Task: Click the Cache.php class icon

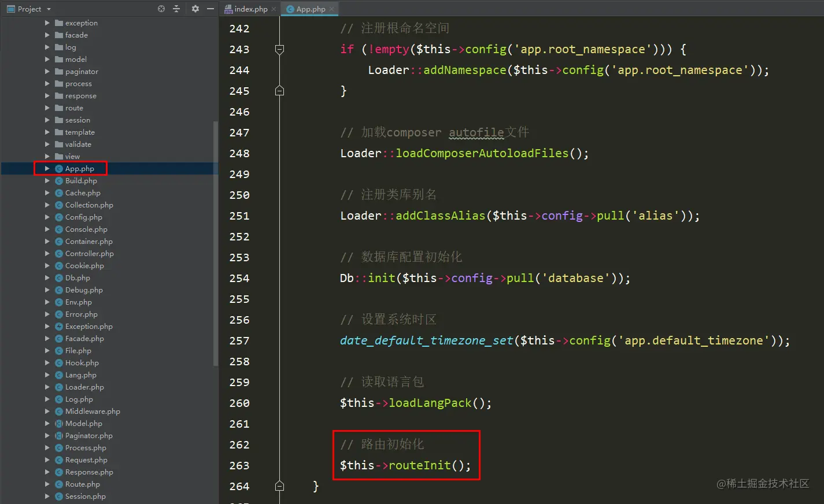Action: (x=59, y=193)
